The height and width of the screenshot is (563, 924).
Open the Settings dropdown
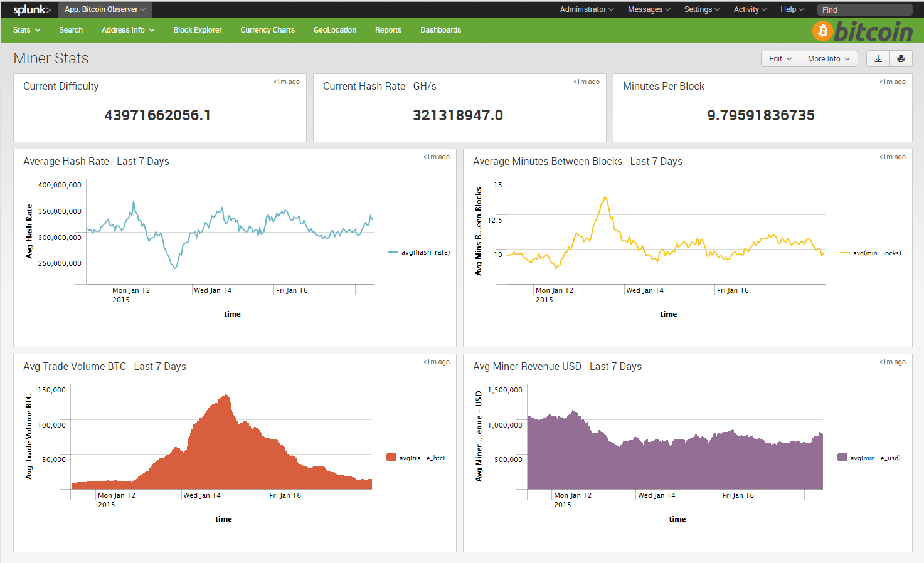point(702,9)
